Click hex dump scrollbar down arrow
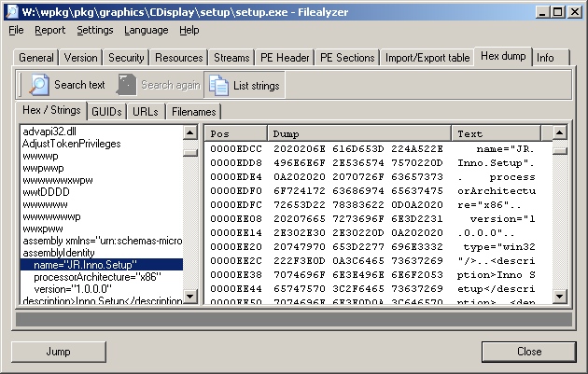The height and width of the screenshot is (374, 588). pyautogui.click(x=559, y=297)
